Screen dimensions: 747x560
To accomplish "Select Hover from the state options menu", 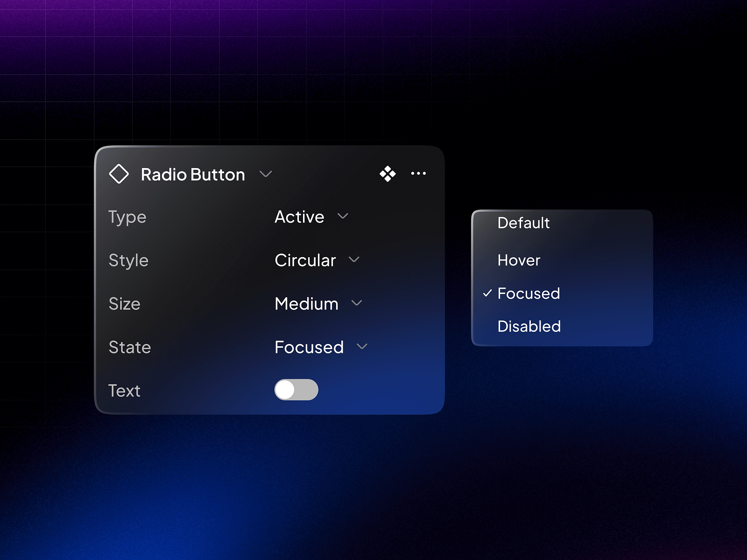I will (x=518, y=260).
